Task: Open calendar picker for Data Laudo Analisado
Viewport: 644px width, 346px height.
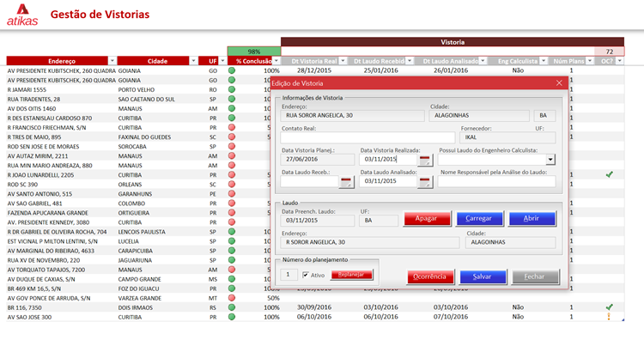Action: (425, 182)
